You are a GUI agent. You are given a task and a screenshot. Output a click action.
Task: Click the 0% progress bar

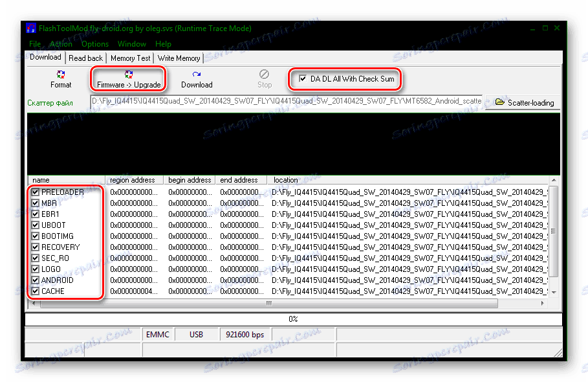click(293, 319)
